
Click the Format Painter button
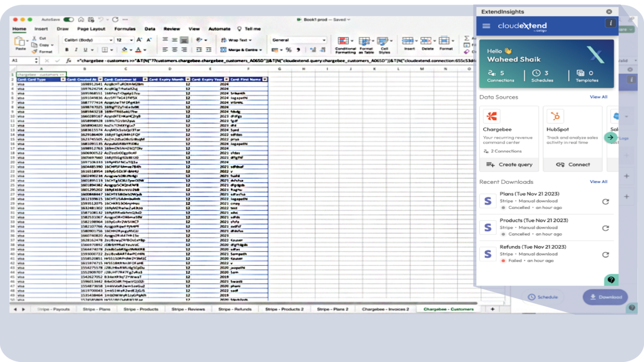(42, 51)
